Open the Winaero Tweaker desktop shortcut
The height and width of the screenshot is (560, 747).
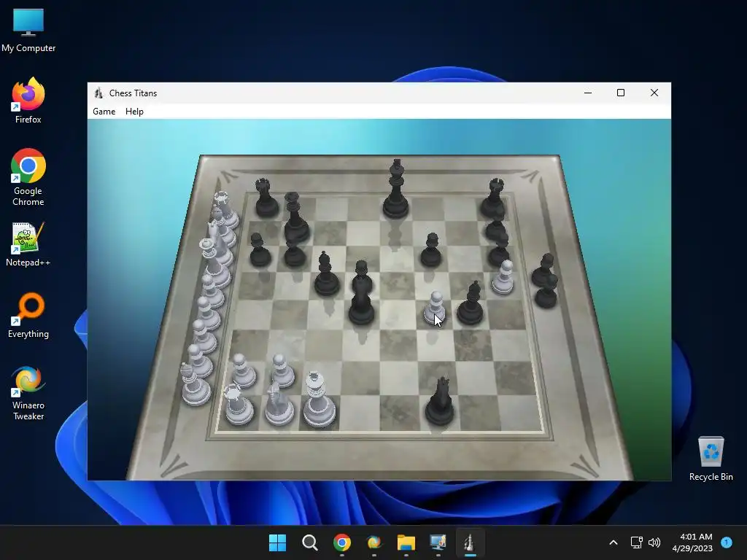pyautogui.click(x=28, y=393)
